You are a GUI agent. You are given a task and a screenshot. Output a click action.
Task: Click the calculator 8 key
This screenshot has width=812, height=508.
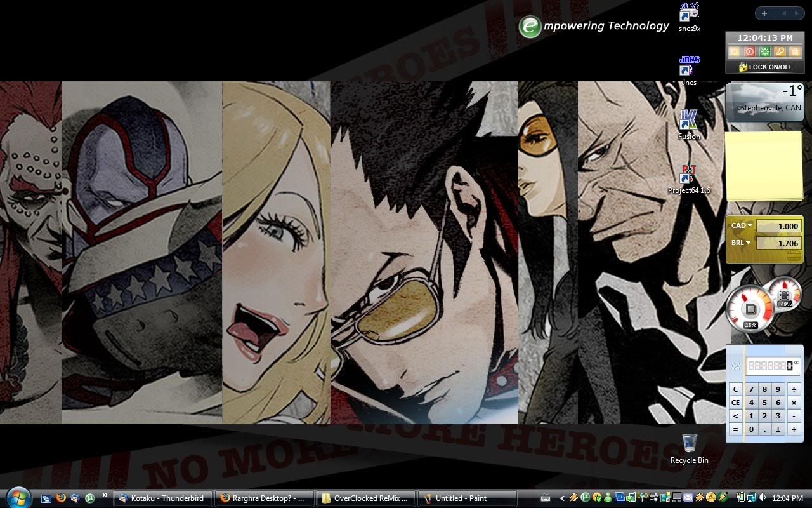point(765,389)
